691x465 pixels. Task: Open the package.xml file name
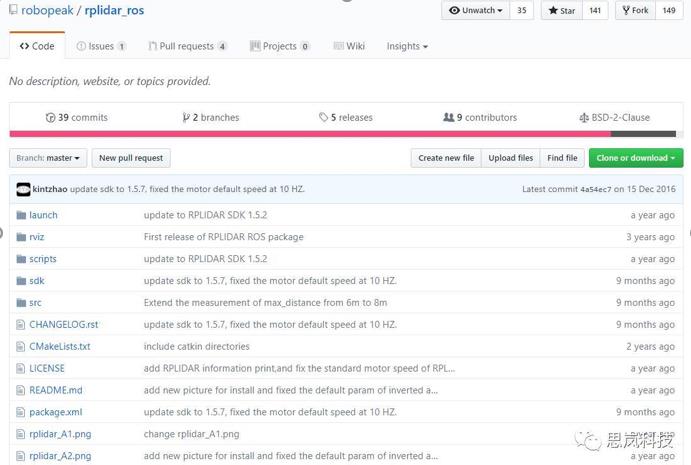tap(56, 413)
